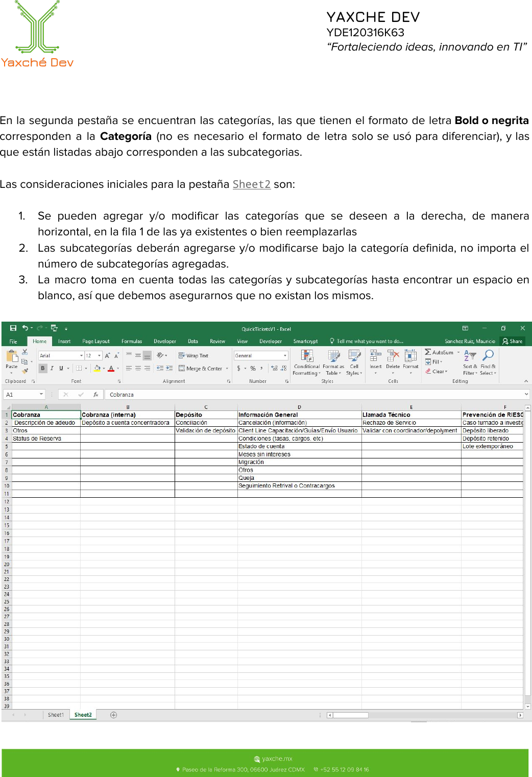Click the Save icon in quick access toolbar

click(13, 328)
